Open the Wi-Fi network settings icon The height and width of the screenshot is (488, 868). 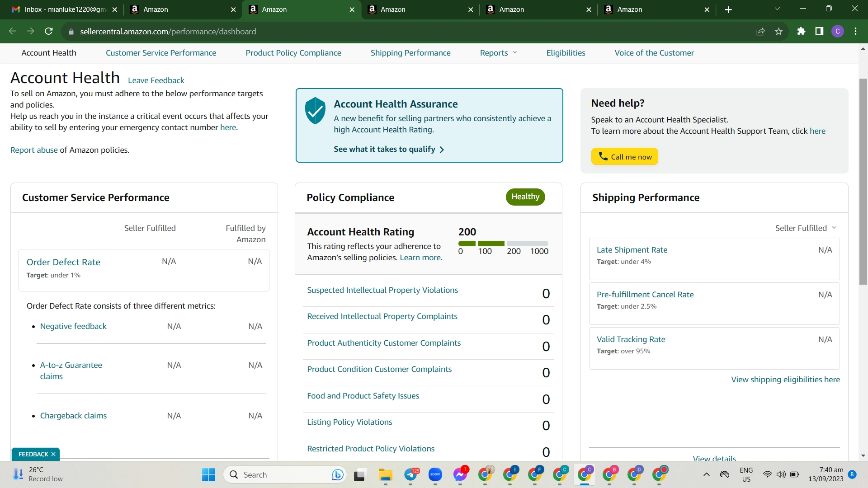pyautogui.click(x=767, y=474)
